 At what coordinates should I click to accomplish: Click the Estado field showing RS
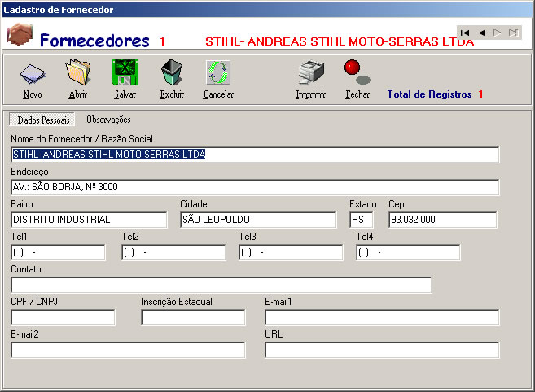[362, 220]
